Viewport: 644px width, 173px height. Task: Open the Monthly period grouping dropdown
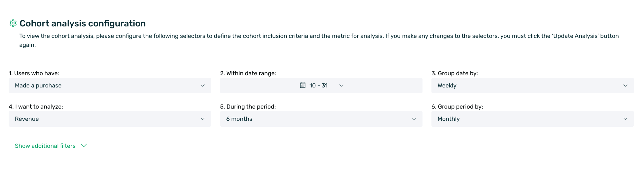coord(532,119)
